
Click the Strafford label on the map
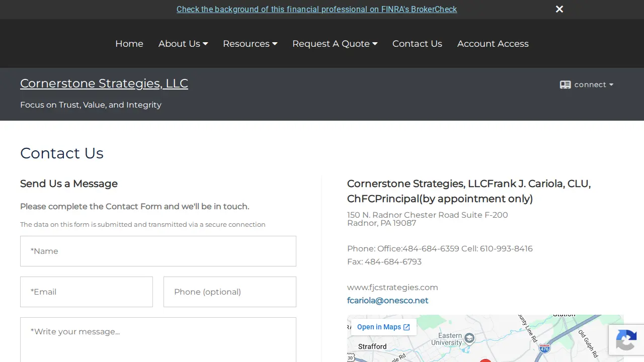click(x=372, y=346)
